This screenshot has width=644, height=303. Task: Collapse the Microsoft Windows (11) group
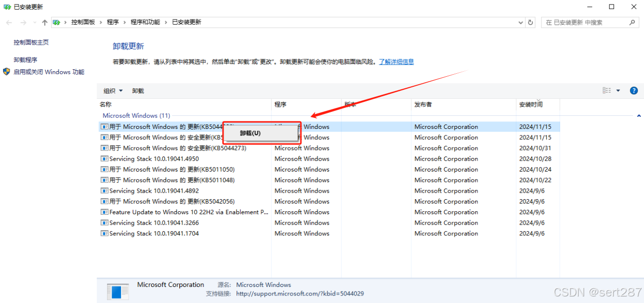[x=639, y=116]
